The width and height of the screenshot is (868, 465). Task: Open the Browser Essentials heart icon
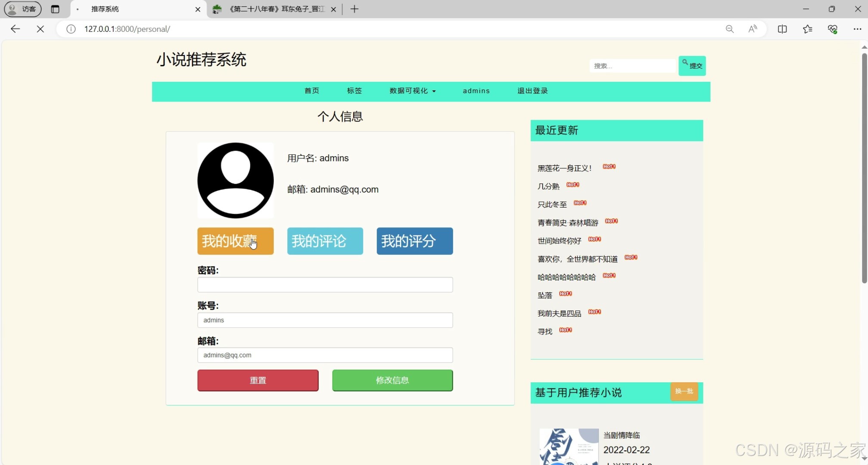833,29
